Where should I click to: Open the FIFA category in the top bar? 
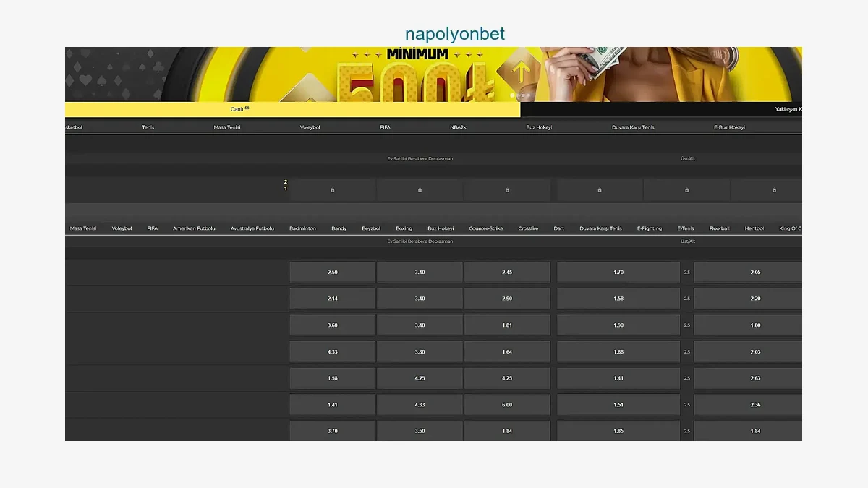pos(384,127)
